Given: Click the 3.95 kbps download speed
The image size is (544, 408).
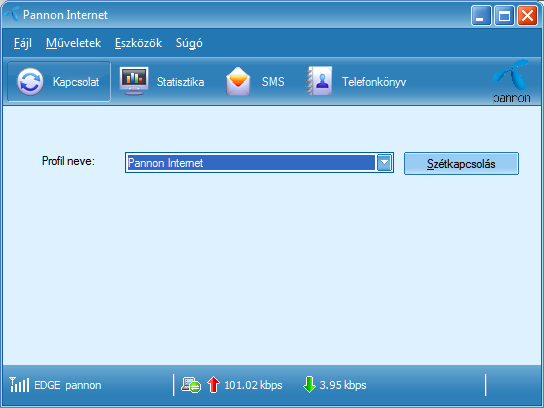Looking at the screenshot, I should 343,385.
